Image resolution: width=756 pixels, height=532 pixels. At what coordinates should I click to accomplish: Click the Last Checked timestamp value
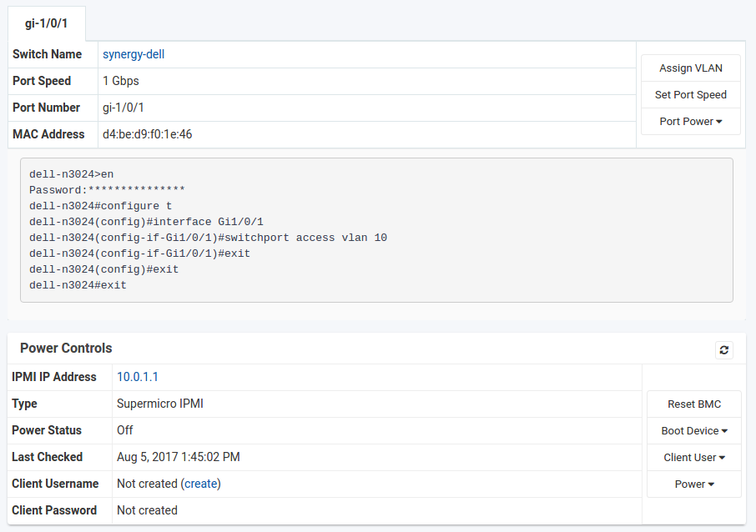(x=179, y=457)
